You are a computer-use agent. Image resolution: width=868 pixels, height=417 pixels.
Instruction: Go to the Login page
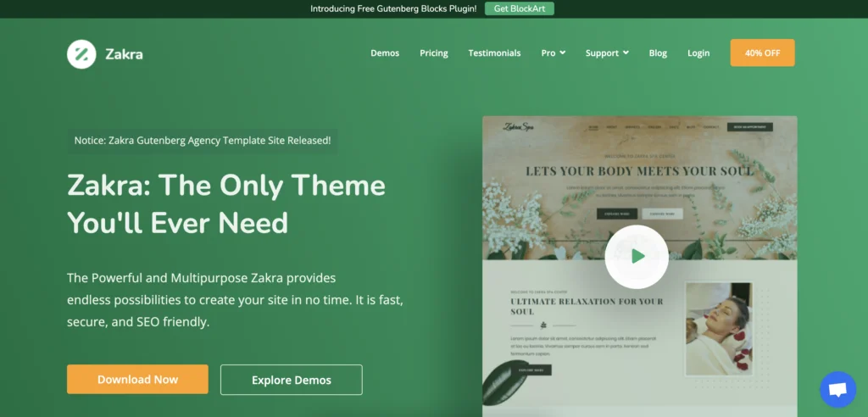pos(698,53)
